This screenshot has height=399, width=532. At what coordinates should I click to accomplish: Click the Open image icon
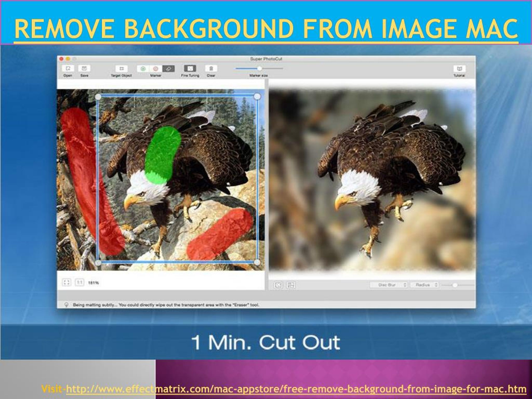tap(68, 69)
